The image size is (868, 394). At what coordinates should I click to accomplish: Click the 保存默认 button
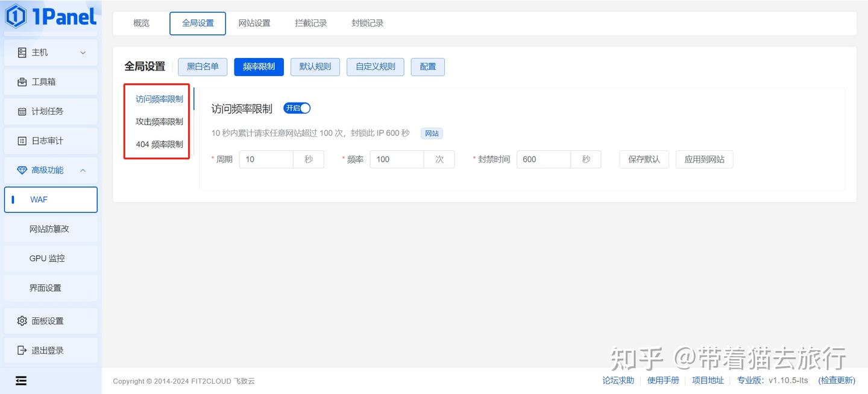(x=643, y=159)
